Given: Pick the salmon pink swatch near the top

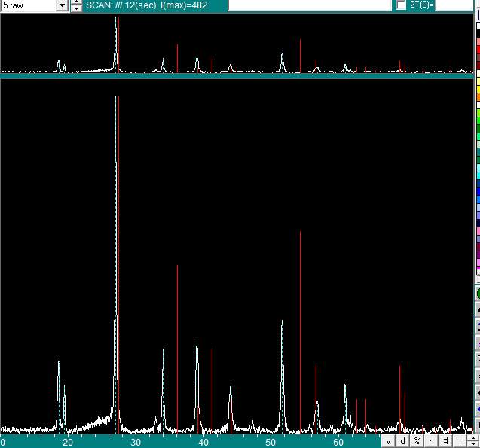Looking at the screenshot, I should [x=478, y=42].
